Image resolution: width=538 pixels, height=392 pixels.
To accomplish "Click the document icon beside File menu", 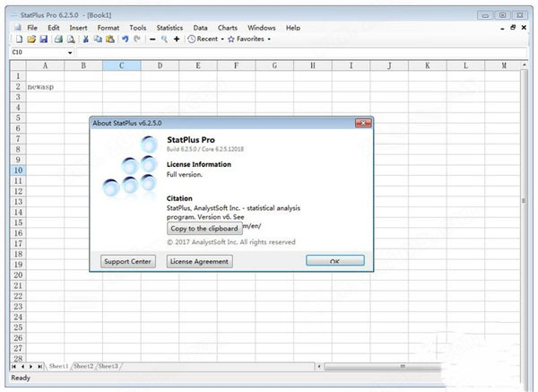I will (17, 28).
